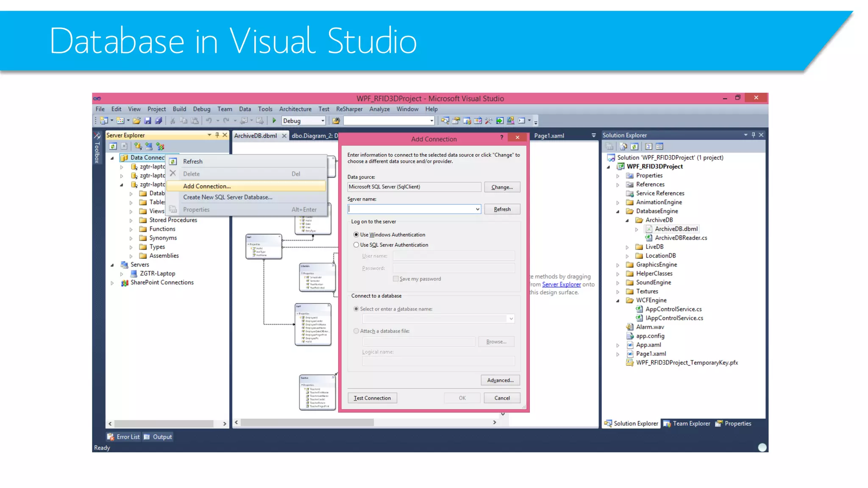
Task: Click the toolbar search combo box
Action: [389, 121]
